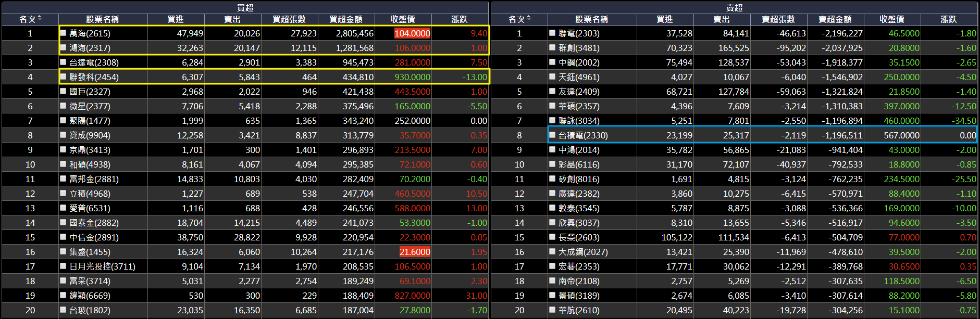Select stock name 愛普(6531)
The width and height of the screenshot is (980, 319).
coord(90,208)
